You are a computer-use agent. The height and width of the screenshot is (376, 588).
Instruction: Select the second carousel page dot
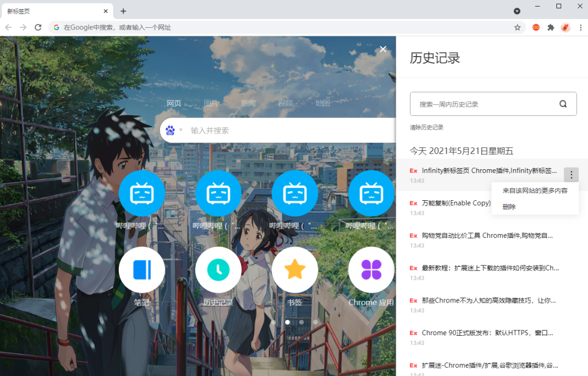[x=287, y=322]
